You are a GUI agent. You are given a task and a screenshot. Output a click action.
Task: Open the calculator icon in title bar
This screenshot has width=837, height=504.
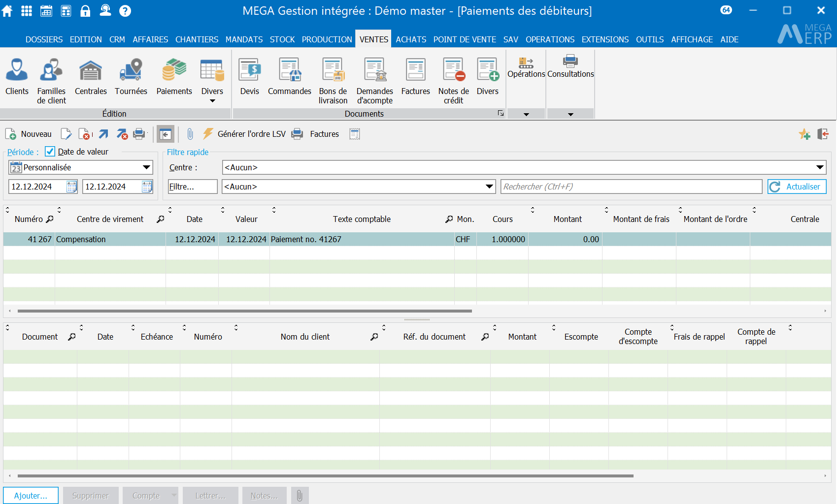(66, 11)
